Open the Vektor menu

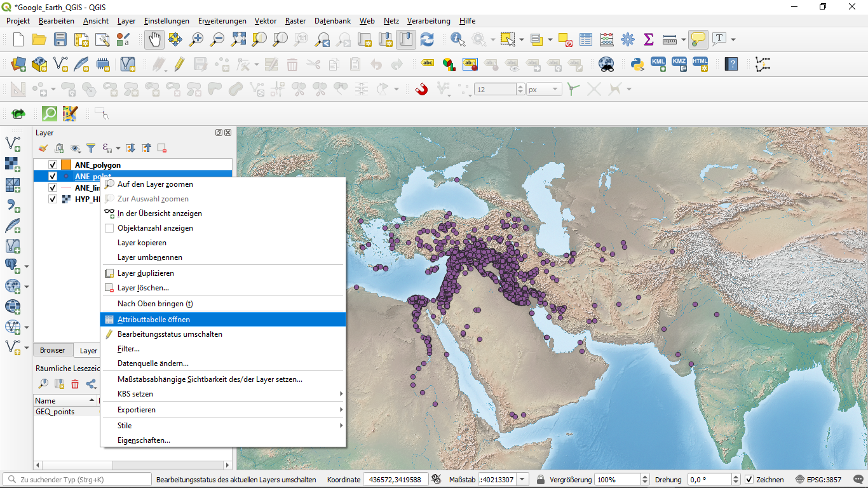coord(266,21)
